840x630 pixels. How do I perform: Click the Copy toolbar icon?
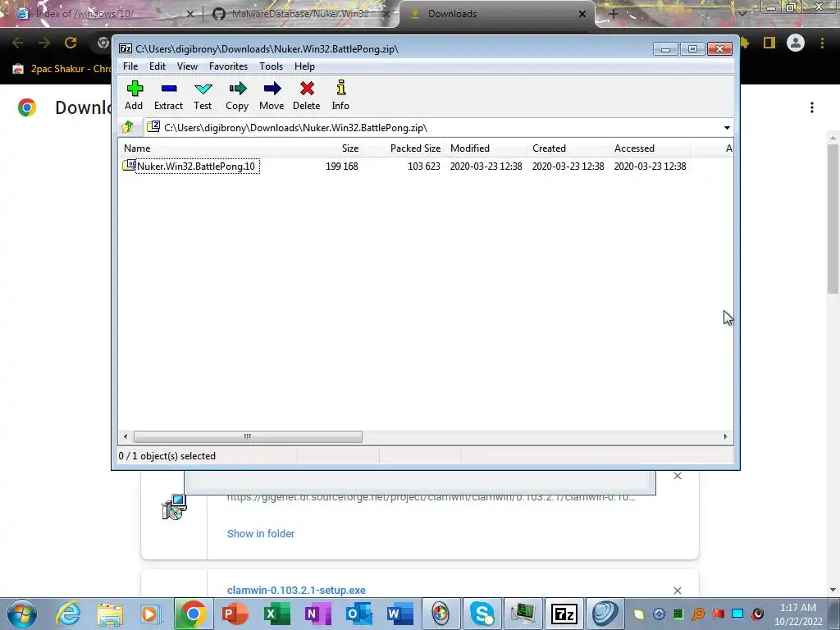237,89
